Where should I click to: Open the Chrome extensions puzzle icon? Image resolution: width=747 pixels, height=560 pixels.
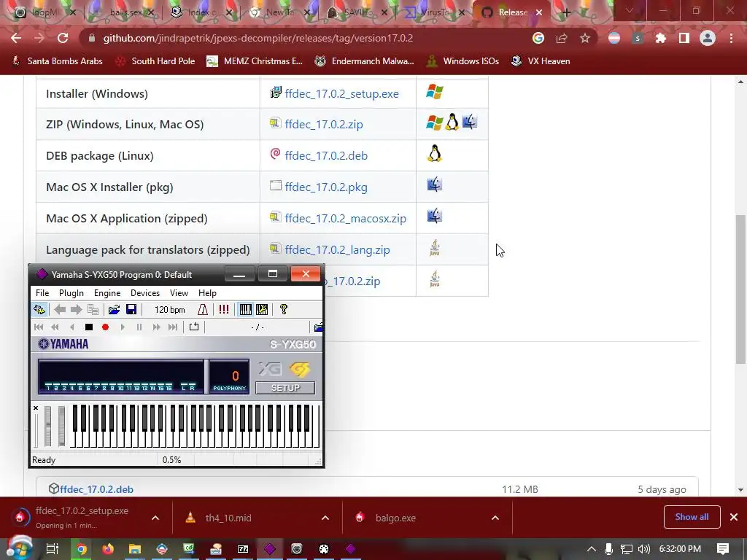(661, 38)
